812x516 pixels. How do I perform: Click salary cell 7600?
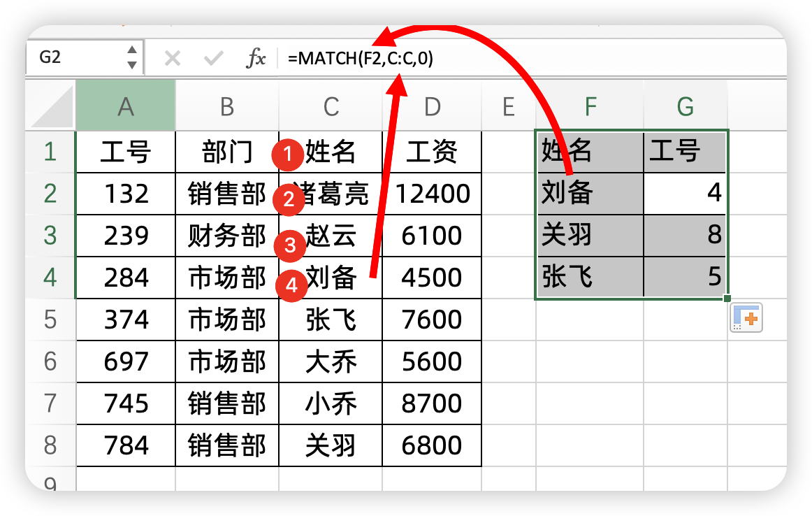(432, 320)
